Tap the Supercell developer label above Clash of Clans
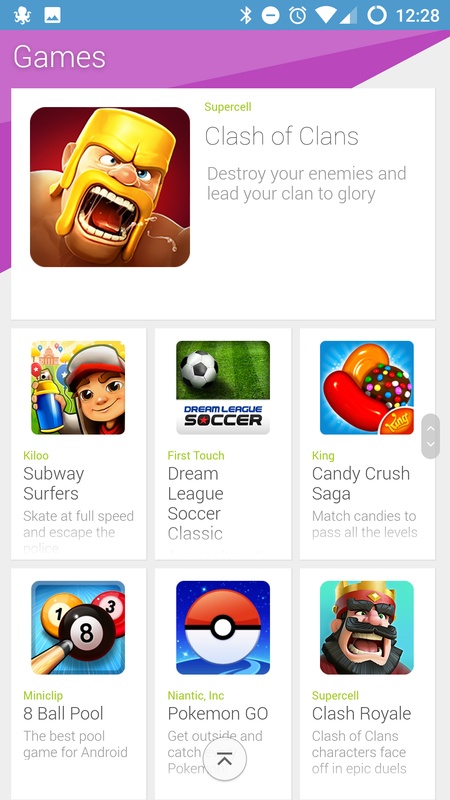The height and width of the screenshot is (800, 450). (x=228, y=107)
